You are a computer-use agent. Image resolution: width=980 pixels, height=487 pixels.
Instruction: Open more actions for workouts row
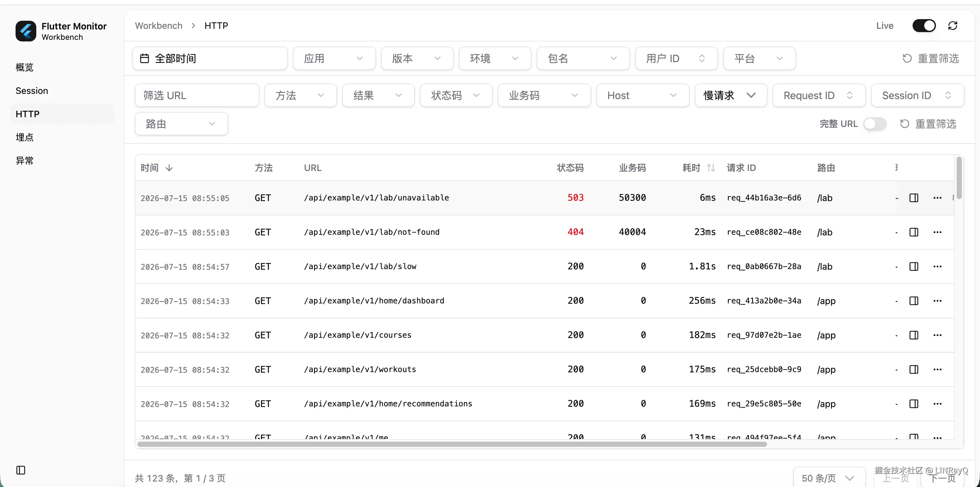[938, 369]
